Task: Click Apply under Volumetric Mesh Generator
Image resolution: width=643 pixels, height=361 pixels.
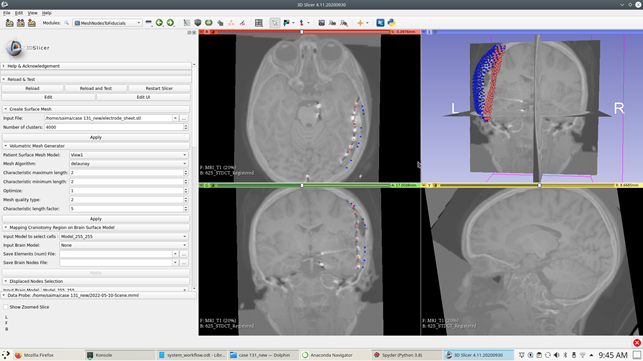Action: (96, 219)
